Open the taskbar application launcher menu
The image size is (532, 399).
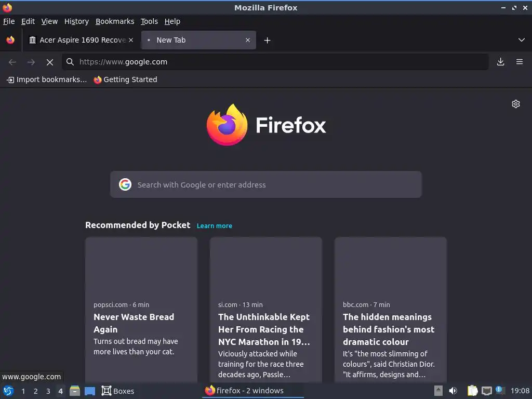coord(8,391)
